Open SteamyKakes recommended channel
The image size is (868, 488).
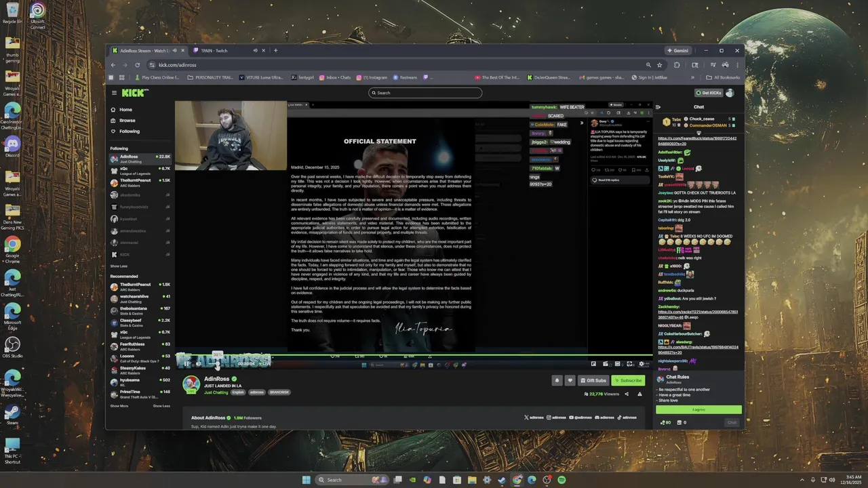(x=140, y=370)
